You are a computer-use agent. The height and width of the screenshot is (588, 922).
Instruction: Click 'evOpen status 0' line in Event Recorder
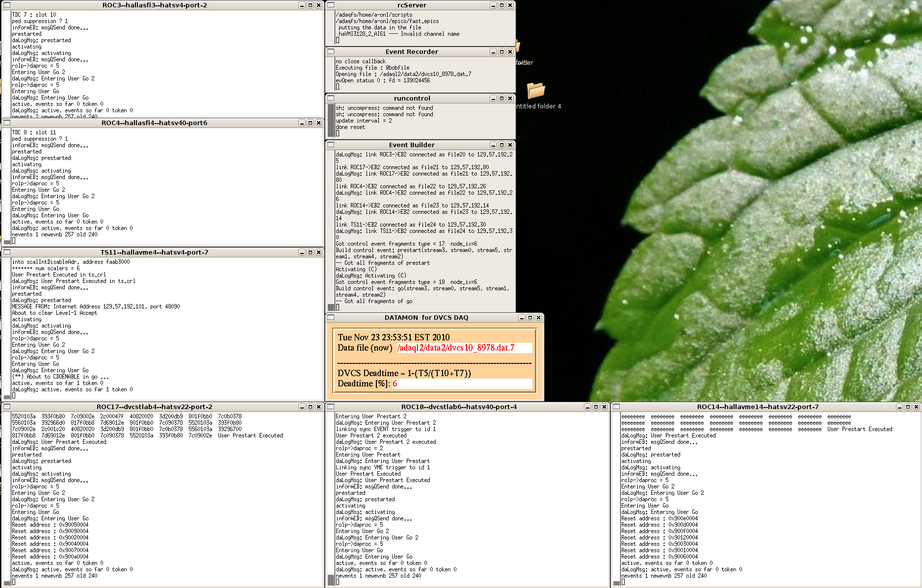383,80
